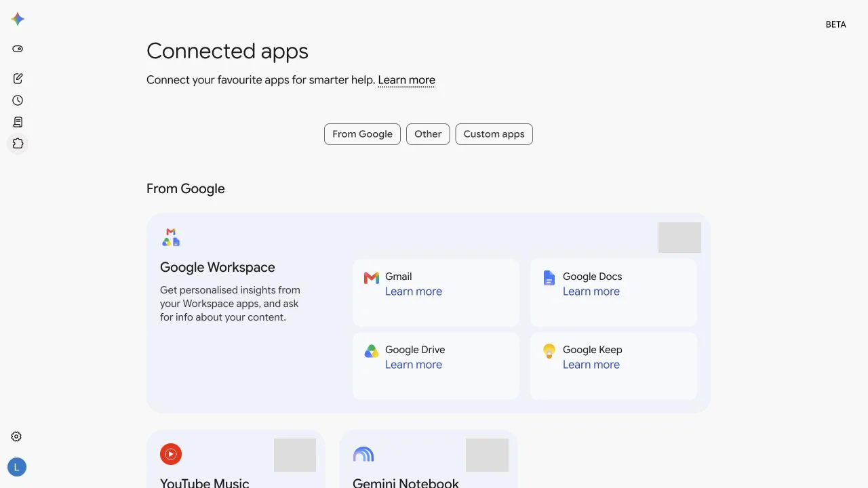Toggle the Google Workspace connection switch
This screenshot has height=488, width=868.
coord(679,237)
